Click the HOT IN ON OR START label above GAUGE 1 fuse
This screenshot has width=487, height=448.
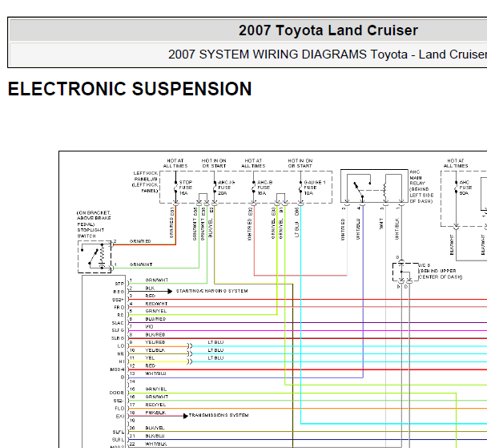click(300, 163)
